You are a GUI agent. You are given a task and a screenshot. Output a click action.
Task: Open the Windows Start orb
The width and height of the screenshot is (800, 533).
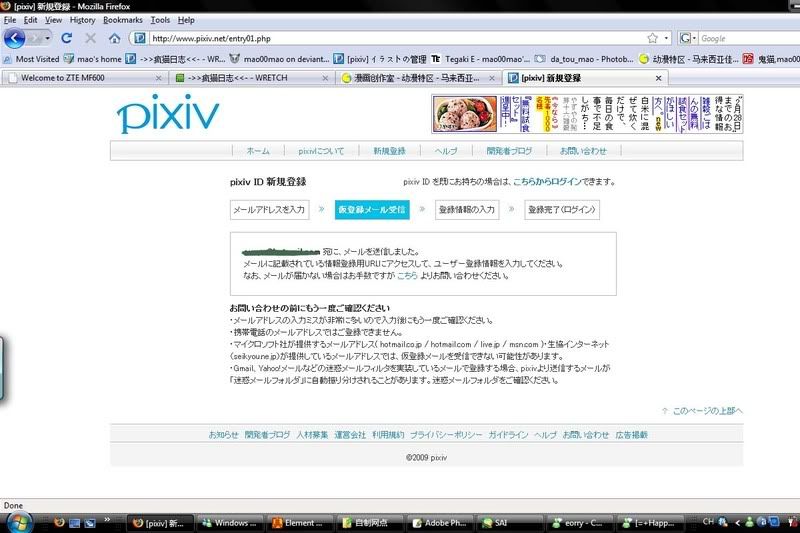tap(19, 523)
